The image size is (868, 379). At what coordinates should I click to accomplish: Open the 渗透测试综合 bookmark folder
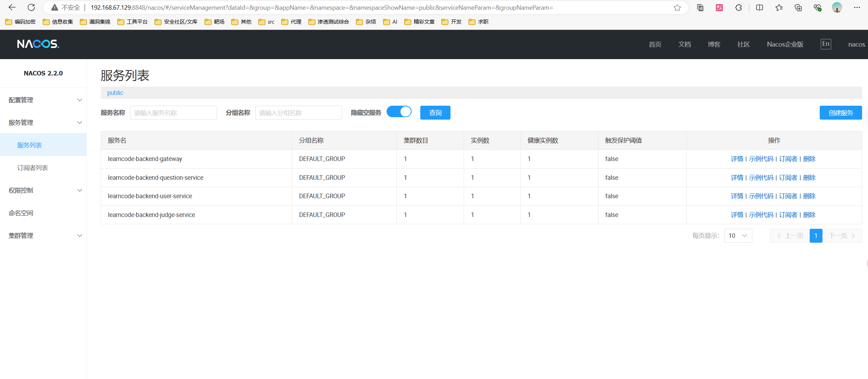point(329,22)
